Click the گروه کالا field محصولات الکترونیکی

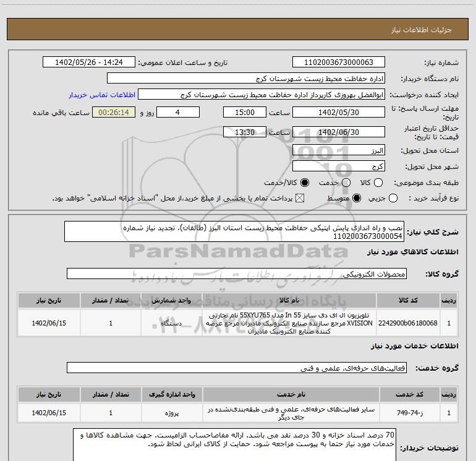tap(237, 274)
